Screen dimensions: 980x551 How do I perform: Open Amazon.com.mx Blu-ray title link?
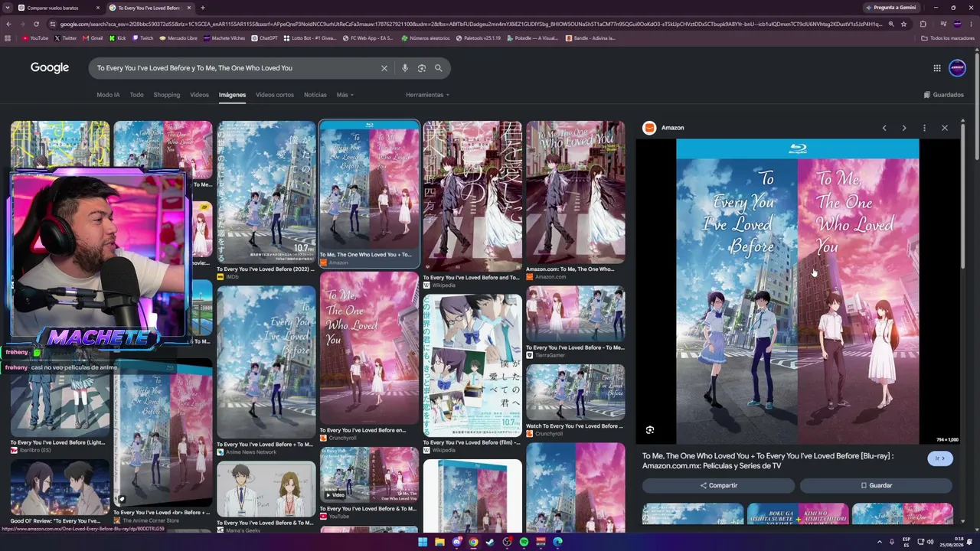point(768,461)
